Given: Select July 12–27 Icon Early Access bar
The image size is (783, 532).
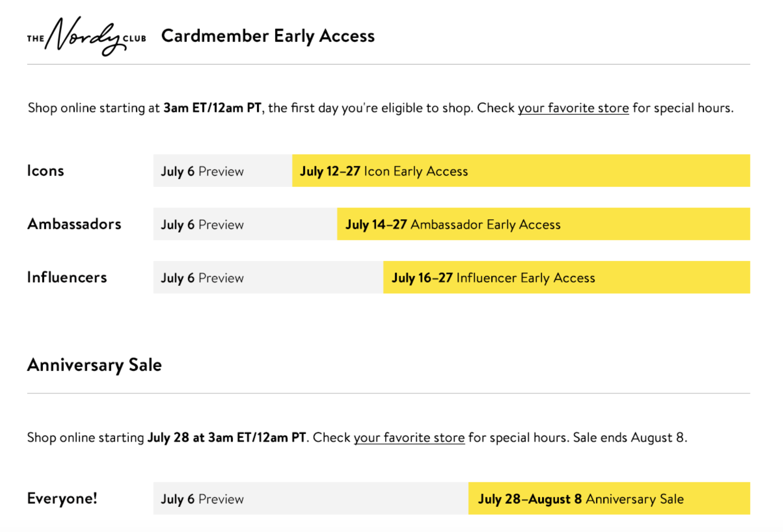Looking at the screenshot, I should pos(521,170).
